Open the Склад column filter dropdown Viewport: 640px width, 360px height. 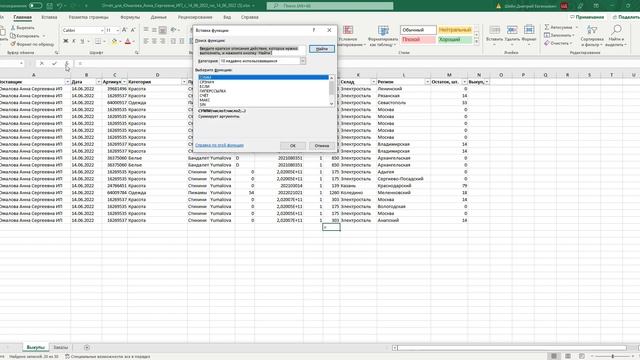coord(373,82)
